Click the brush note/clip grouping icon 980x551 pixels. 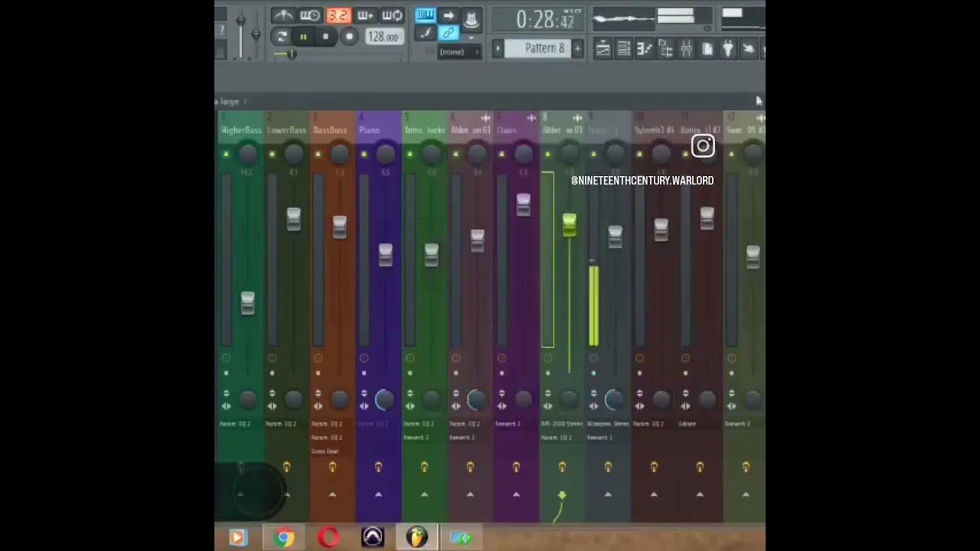425,33
